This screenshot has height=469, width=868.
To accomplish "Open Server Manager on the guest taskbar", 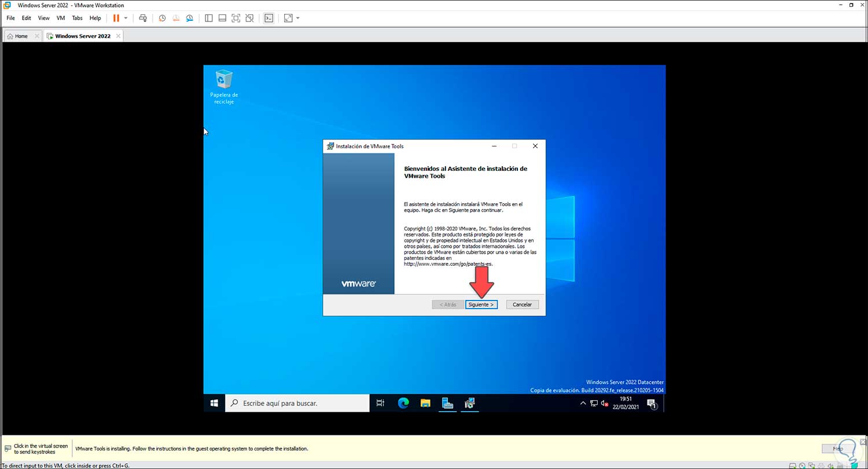I will tap(447, 403).
